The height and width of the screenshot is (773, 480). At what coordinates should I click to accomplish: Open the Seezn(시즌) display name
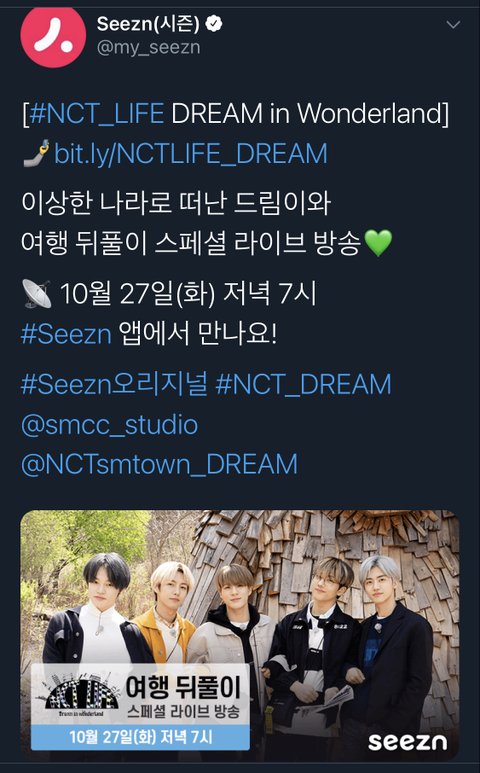(x=148, y=24)
